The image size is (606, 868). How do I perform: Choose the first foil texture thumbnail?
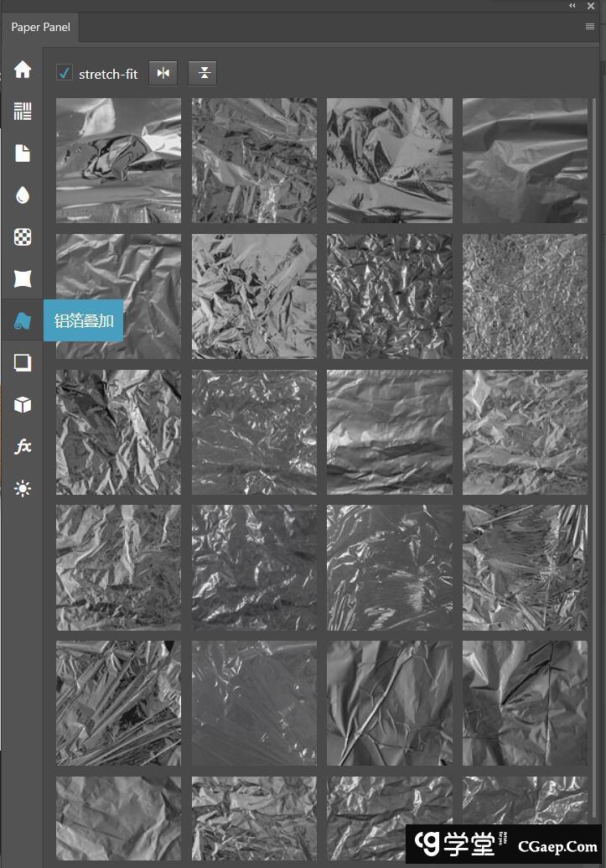118,160
